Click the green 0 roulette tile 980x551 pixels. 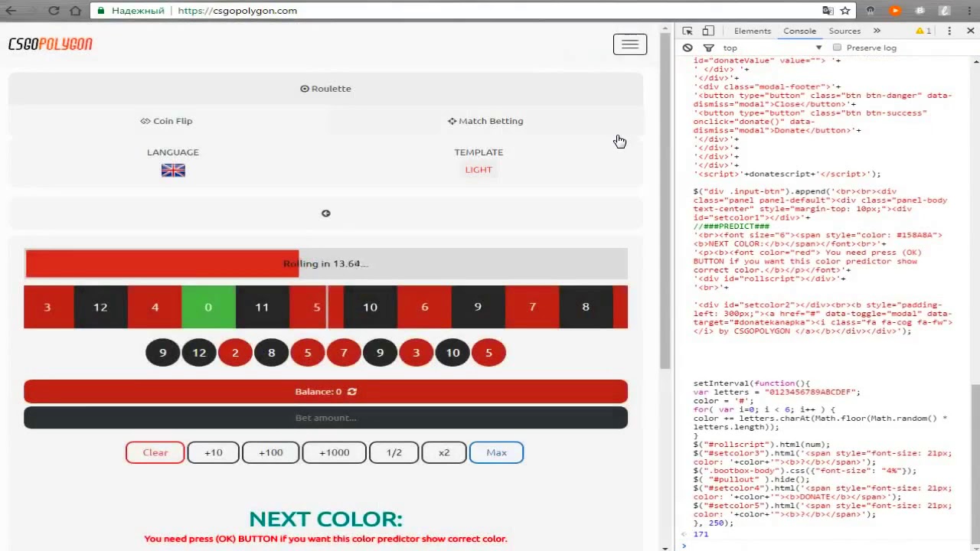pyautogui.click(x=208, y=307)
